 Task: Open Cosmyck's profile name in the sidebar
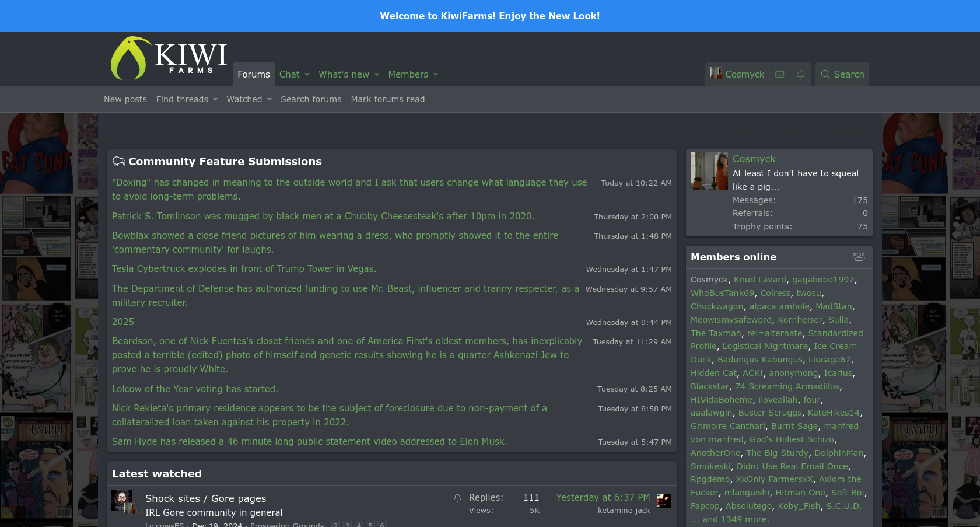pyautogui.click(x=754, y=159)
